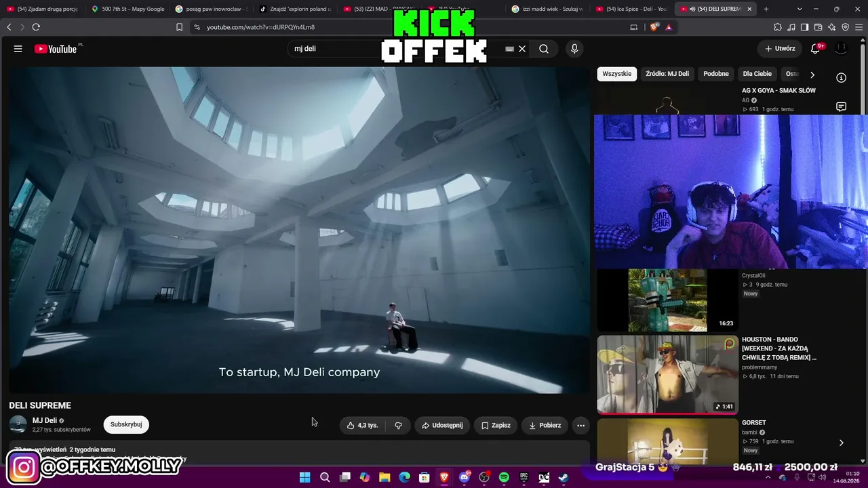Select the Wszystkie filter chip
Viewport: 868px width, 488px height.
tap(617, 74)
